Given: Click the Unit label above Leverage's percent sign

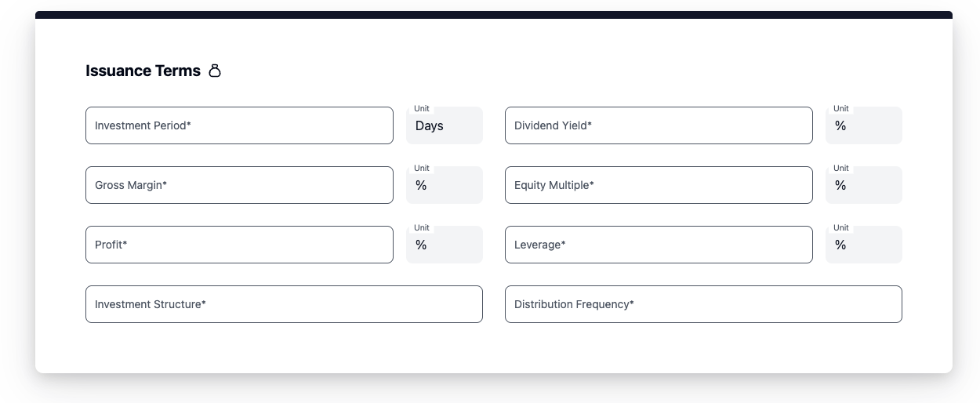Looking at the screenshot, I should point(841,228).
